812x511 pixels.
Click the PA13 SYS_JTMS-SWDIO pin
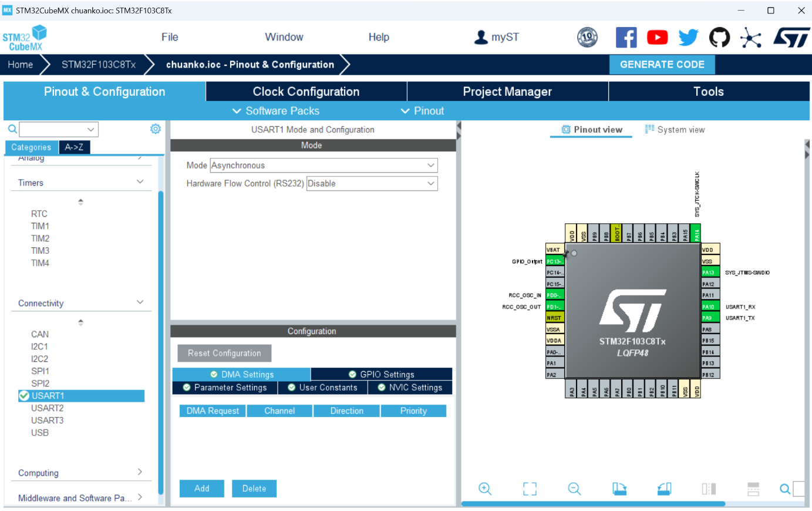point(710,273)
